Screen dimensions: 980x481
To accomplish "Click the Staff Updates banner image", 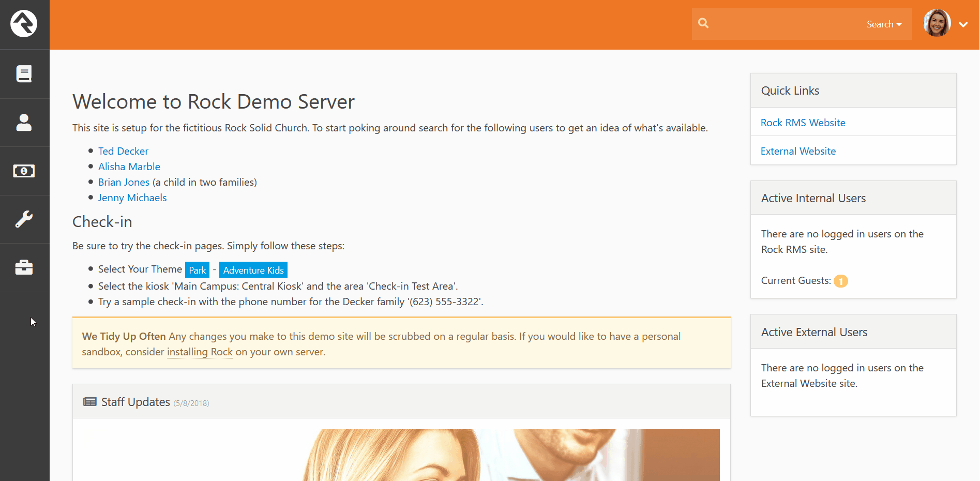I will pos(401,455).
